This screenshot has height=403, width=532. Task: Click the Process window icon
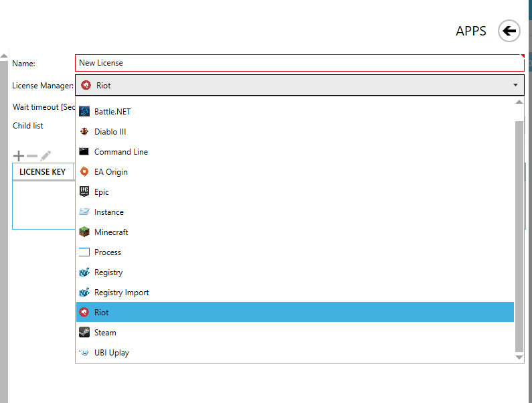[84, 252]
